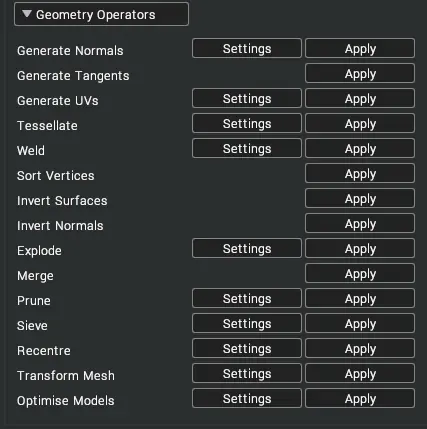This screenshot has width=427, height=429.
Task: Apply Invert Normals
Action: point(360,223)
